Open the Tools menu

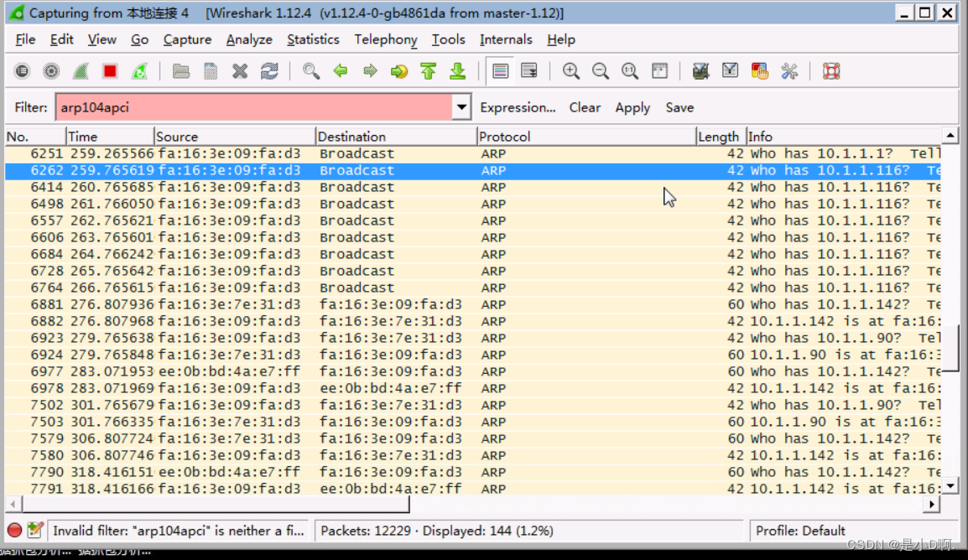point(448,39)
